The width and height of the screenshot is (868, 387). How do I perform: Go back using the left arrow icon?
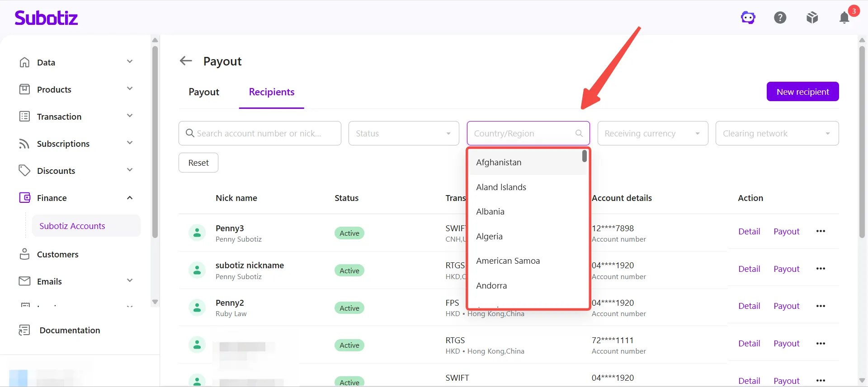pyautogui.click(x=186, y=61)
